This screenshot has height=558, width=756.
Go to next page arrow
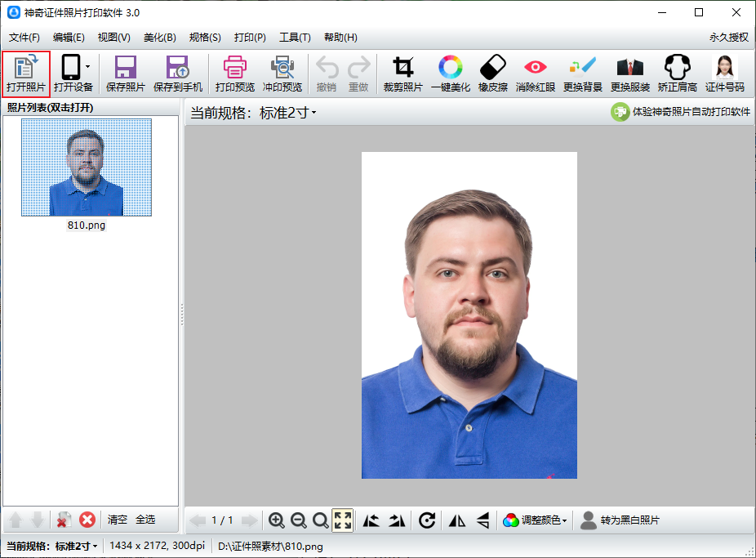(249, 520)
